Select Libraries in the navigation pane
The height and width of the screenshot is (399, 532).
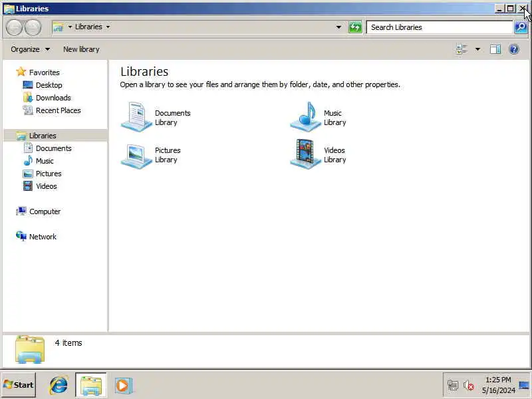coord(43,136)
